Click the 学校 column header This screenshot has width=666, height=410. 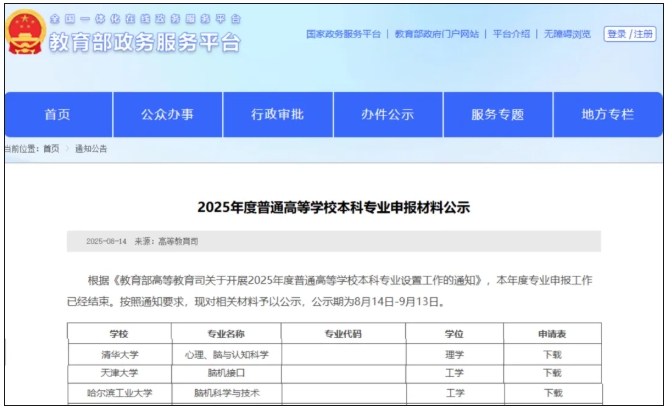119,334
